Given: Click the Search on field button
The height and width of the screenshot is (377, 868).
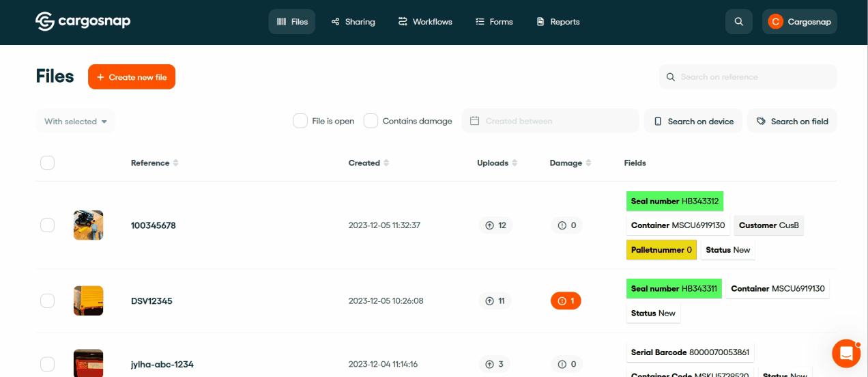Looking at the screenshot, I should [792, 121].
